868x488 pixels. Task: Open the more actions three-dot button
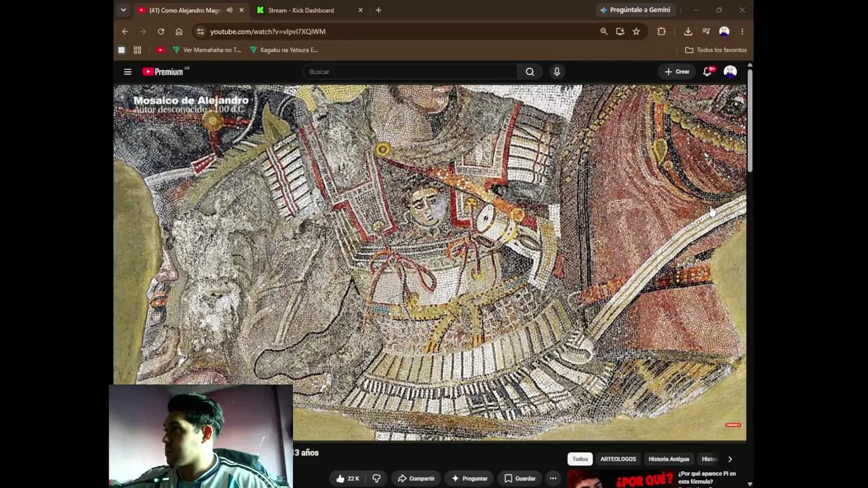pos(553,479)
